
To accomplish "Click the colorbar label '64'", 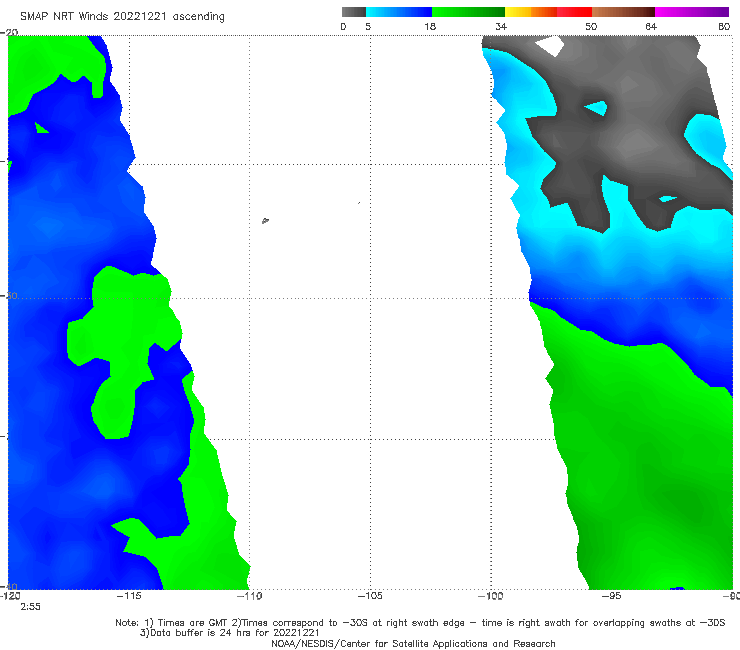I will 651,27.
